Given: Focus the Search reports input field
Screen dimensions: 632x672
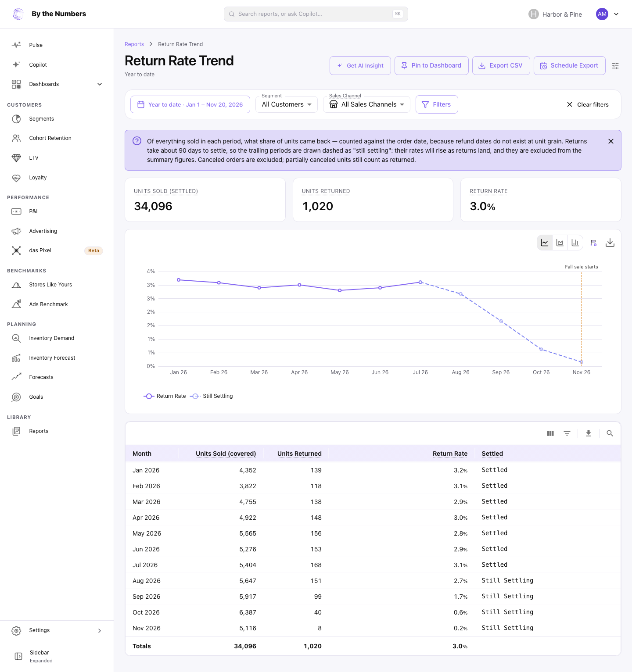Looking at the screenshot, I should coord(316,14).
